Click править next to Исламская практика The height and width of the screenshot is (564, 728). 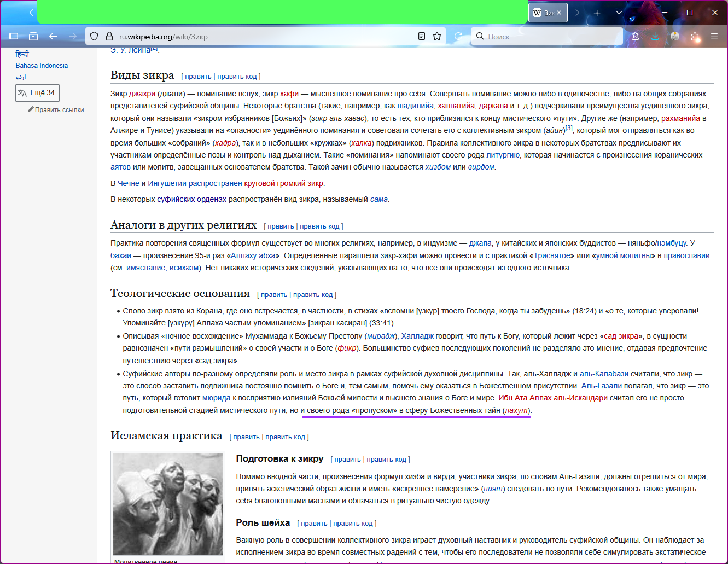coord(246,437)
